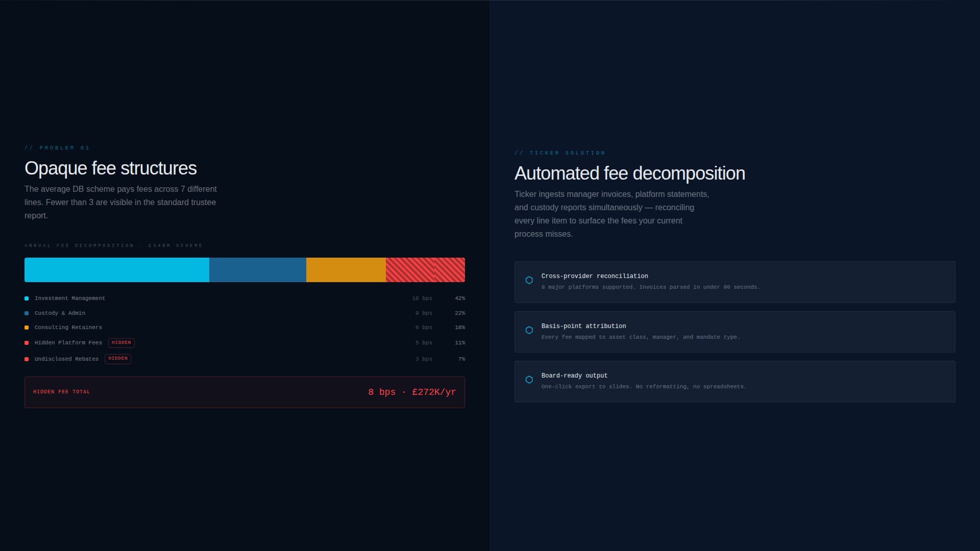Click the paragraph starting 'The average DB scheme'

[121, 202]
